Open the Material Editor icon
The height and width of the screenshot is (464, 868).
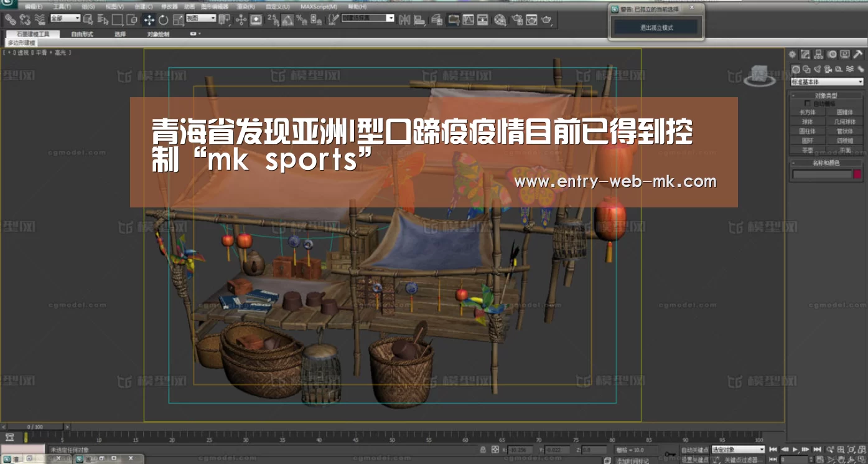click(x=500, y=20)
